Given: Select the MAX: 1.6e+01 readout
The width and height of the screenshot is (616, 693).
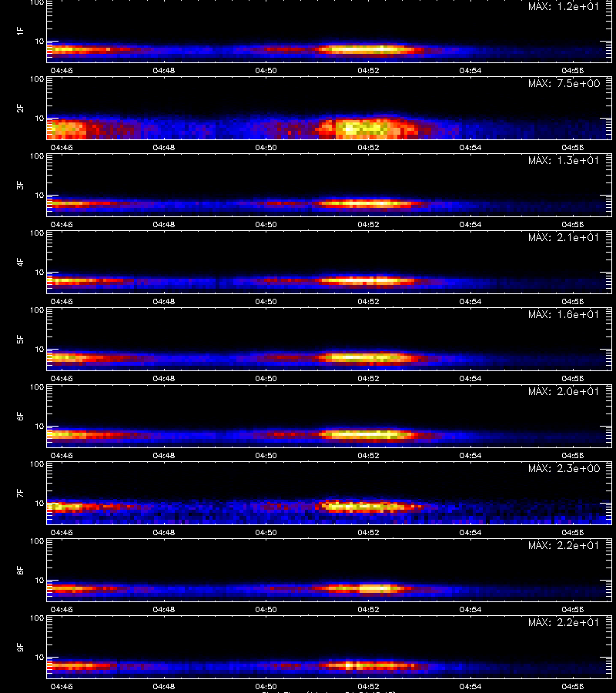Looking at the screenshot, I should coord(564,314).
